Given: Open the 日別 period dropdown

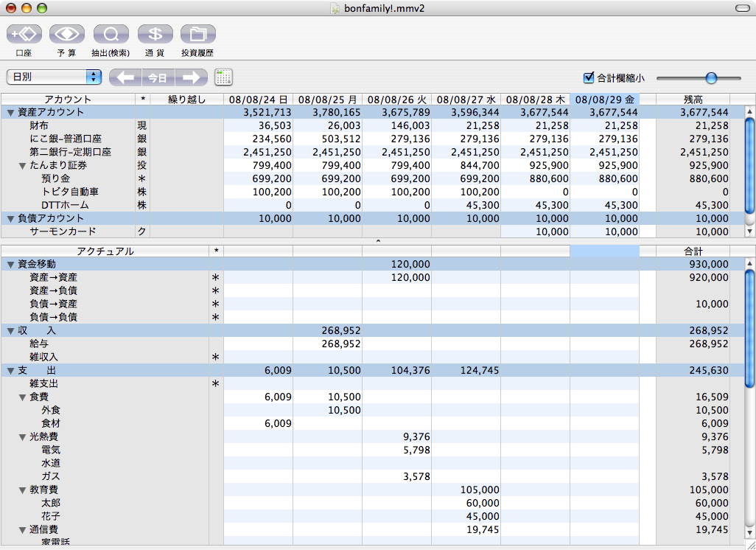Looking at the screenshot, I should tap(54, 77).
